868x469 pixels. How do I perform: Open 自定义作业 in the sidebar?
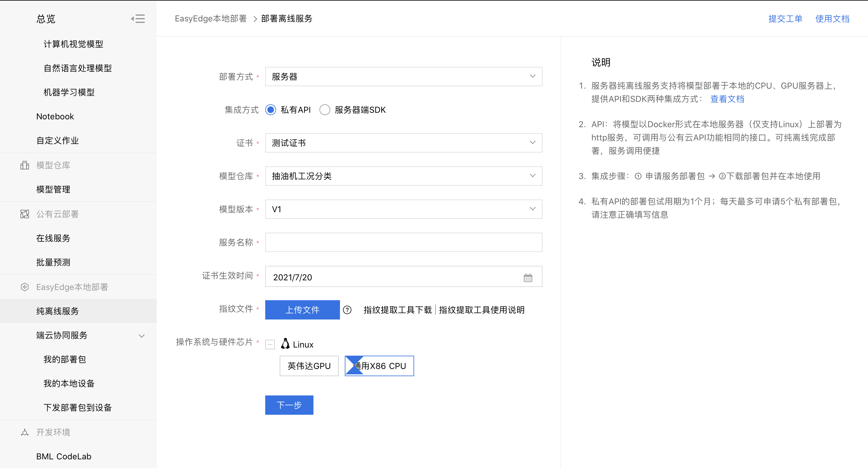point(58,140)
